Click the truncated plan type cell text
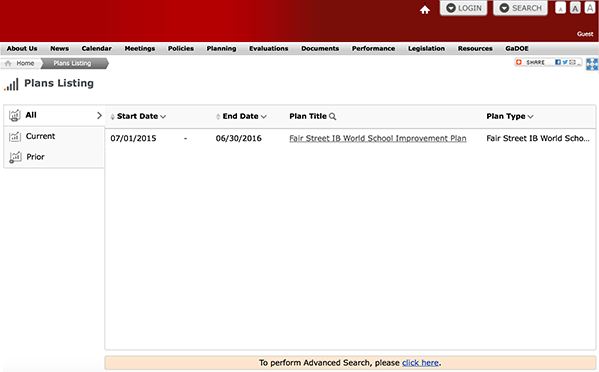 pyautogui.click(x=538, y=138)
